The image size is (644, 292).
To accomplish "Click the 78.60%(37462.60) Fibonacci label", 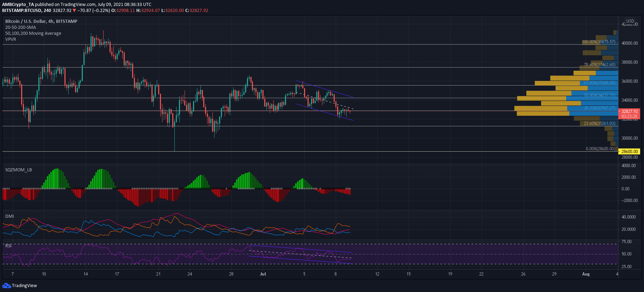I will pos(600,65).
